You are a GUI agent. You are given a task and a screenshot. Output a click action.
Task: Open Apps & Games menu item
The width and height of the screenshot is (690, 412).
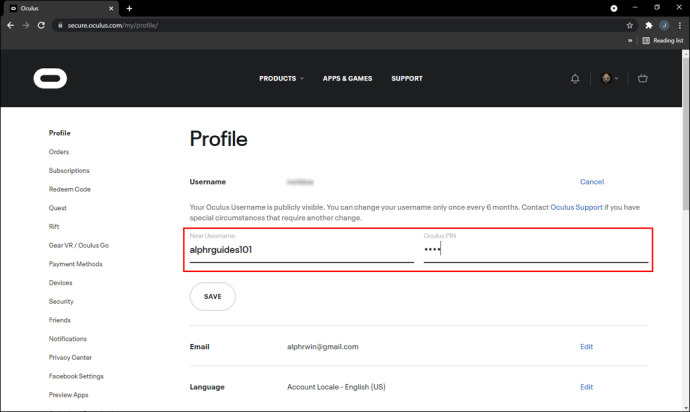click(x=347, y=78)
